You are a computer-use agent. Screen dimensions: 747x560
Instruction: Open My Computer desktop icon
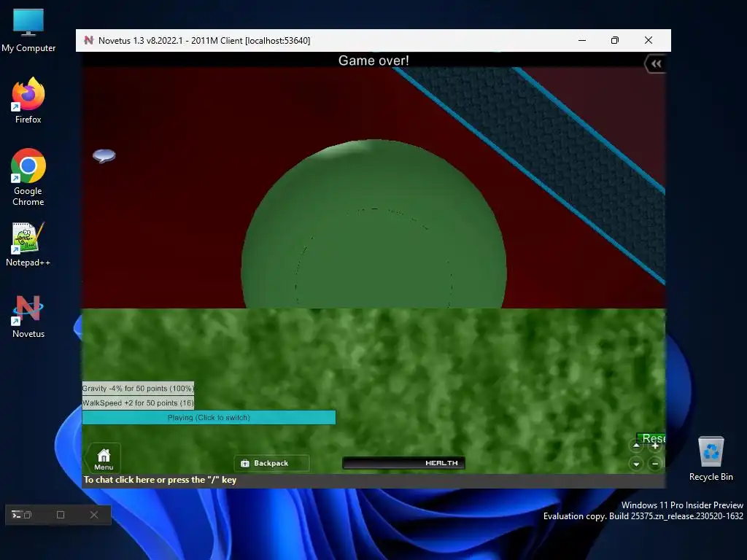(x=28, y=30)
